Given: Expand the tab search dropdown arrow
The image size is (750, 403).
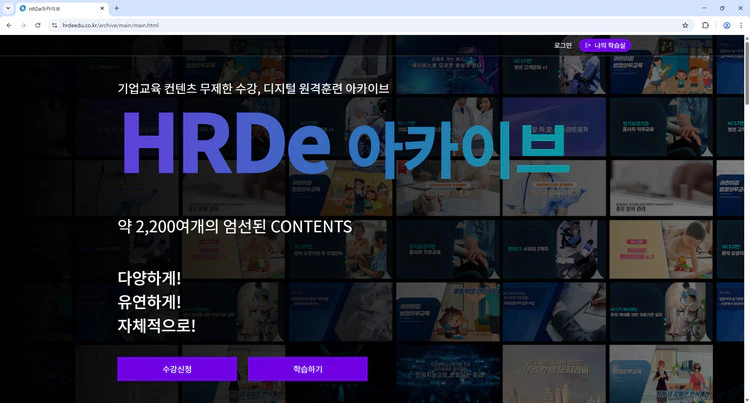Looking at the screenshot, I should [x=9, y=8].
